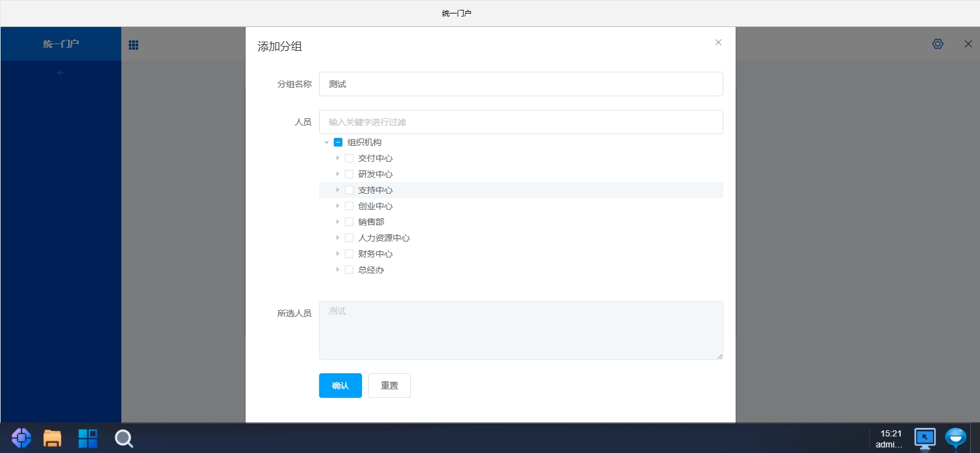Check the 销售部 checkbox
This screenshot has height=453, width=980.
click(x=349, y=222)
